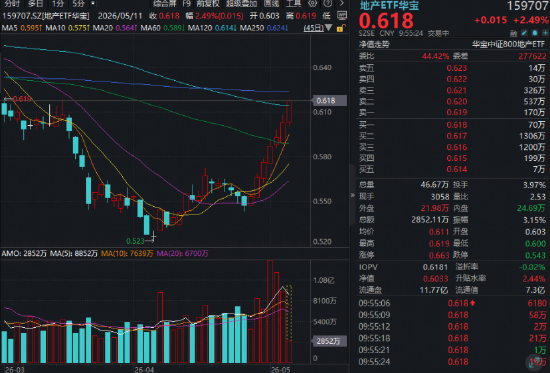
Task: Select the 卖五 0.623 ask row
Action: [x=452, y=68]
